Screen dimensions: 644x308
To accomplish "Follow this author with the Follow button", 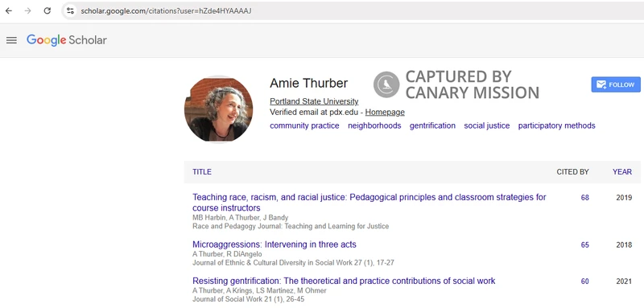I will 616,84.
